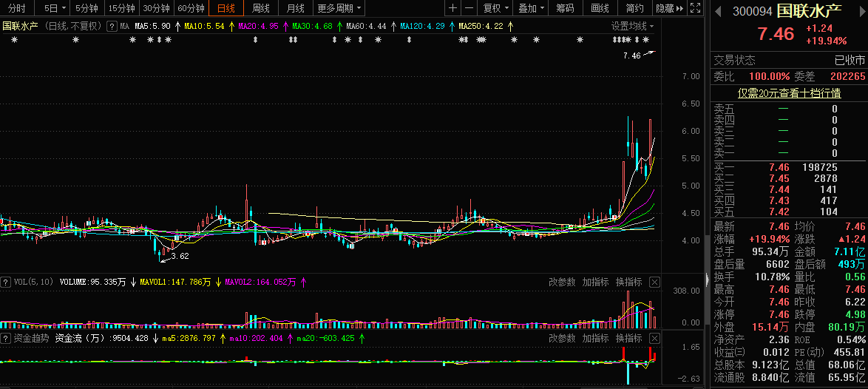Switch to 30分钟 period
868x389 pixels.
(155, 7)
